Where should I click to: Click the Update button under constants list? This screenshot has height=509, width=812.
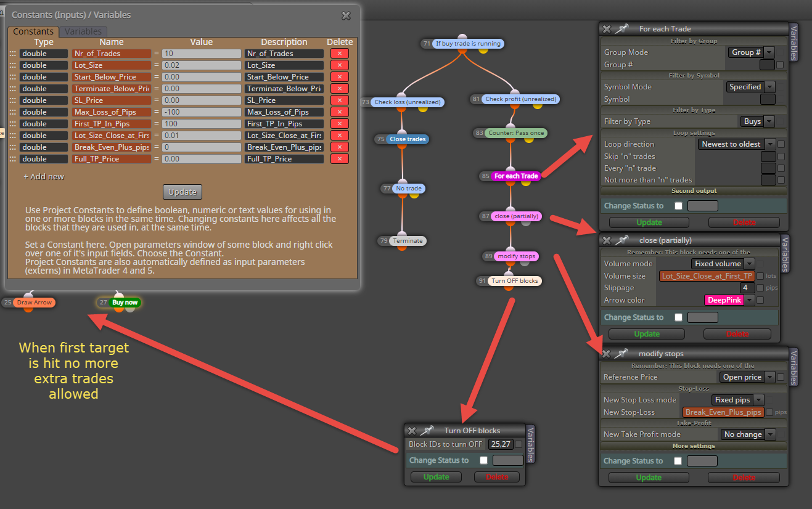pyautogui.click(x=182, y=192)
